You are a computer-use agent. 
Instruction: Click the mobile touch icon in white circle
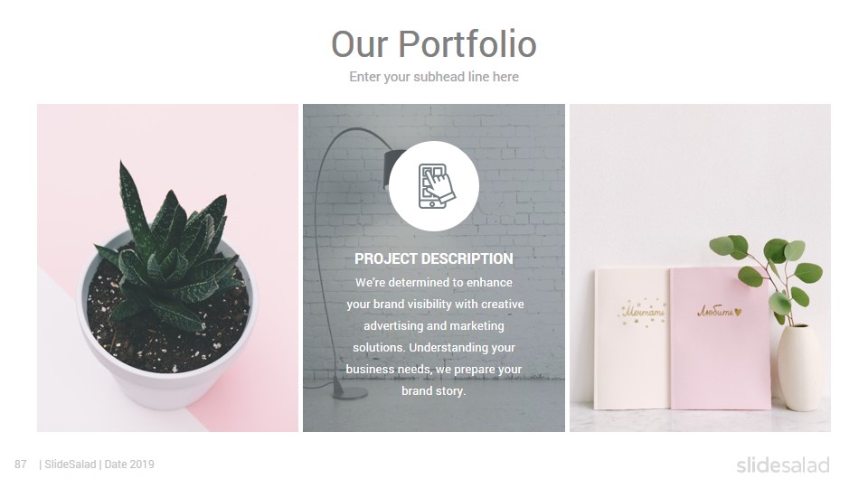pos(436,186)
